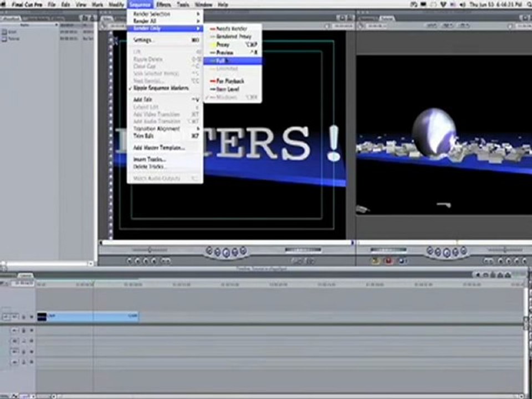Open the Tools menu
Viewport: 532px width, 399px height.
(x=183, y=4)
